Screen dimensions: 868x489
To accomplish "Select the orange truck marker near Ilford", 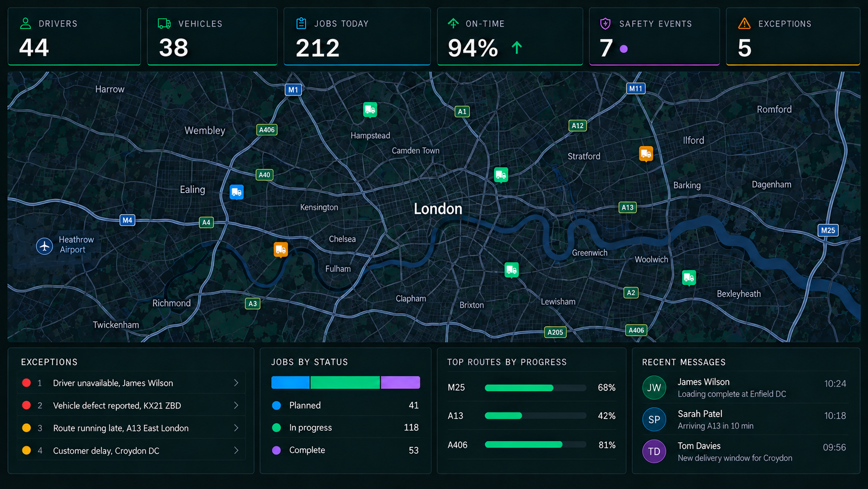I will [646, 154].
